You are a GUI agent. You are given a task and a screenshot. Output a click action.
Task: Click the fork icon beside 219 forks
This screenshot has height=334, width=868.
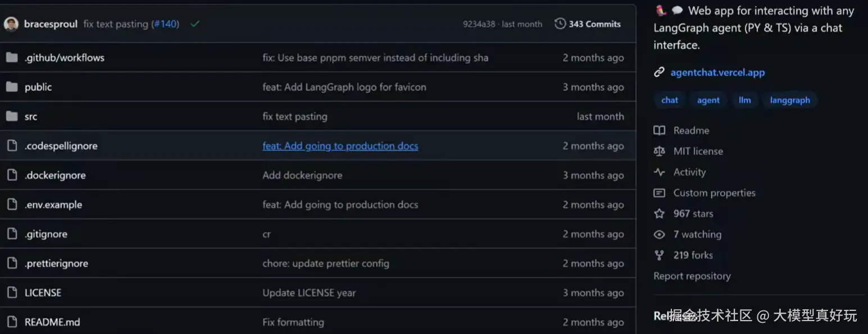tap(659, 255)
